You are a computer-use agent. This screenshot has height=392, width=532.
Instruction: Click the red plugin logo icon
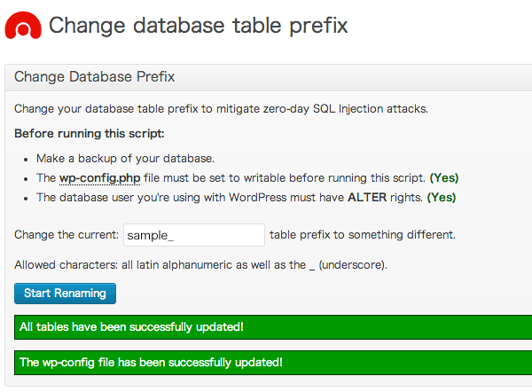click(x=23, y=26)
